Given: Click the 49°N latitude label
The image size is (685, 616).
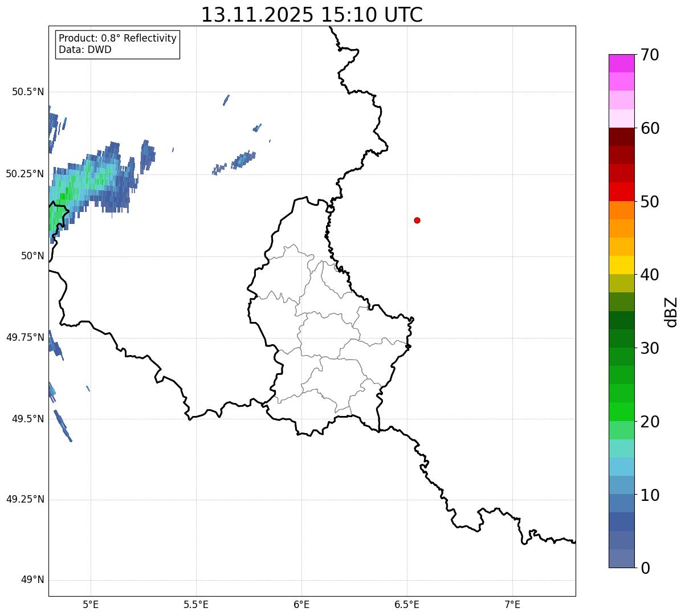Looking at the screenshot, I should coord(33,580).
